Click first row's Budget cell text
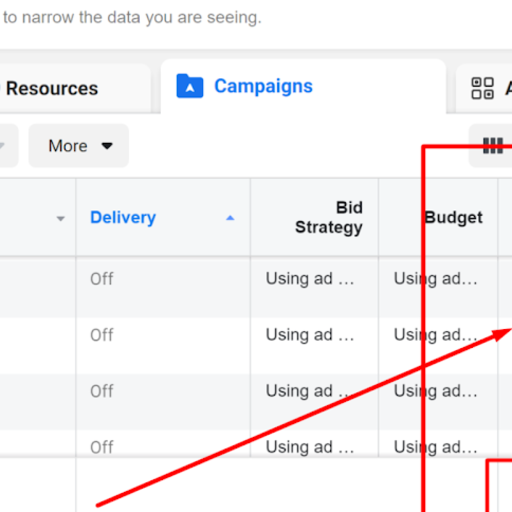Screen dimensions: 512x512 435,279
